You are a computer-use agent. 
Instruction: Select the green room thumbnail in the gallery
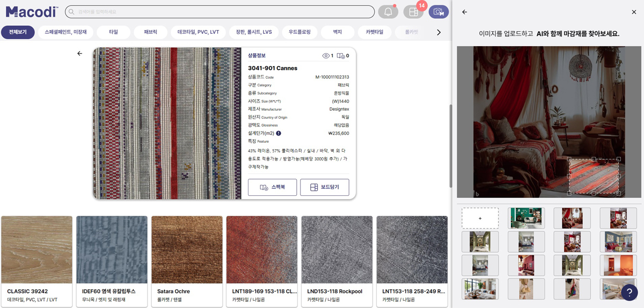click(x=526, y=218)
